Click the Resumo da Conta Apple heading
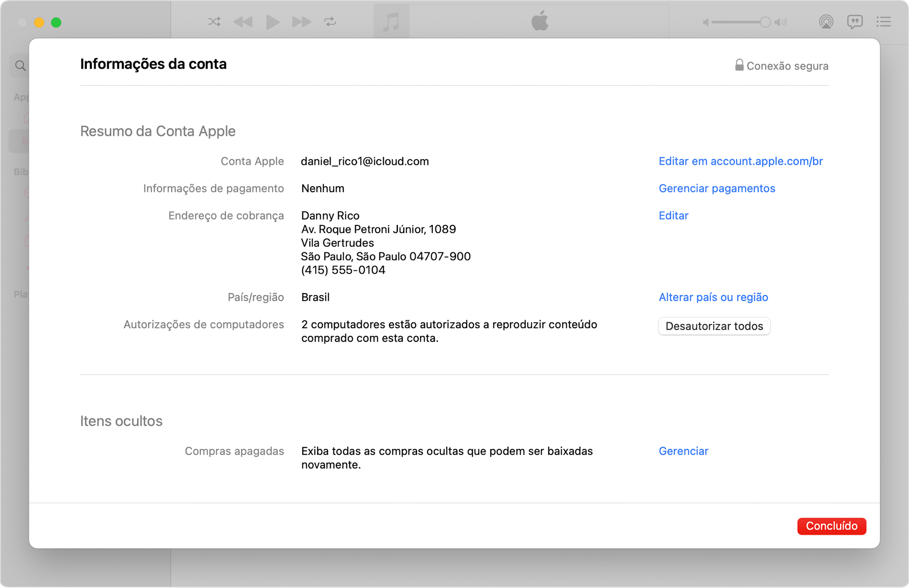Screen dimensions: 909x588 (x=158, y=131)
